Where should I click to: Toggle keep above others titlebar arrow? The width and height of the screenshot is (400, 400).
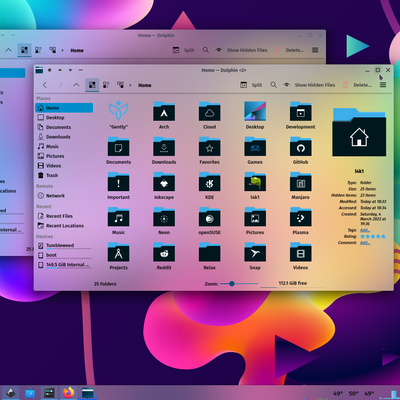click(x=60, y=70)
